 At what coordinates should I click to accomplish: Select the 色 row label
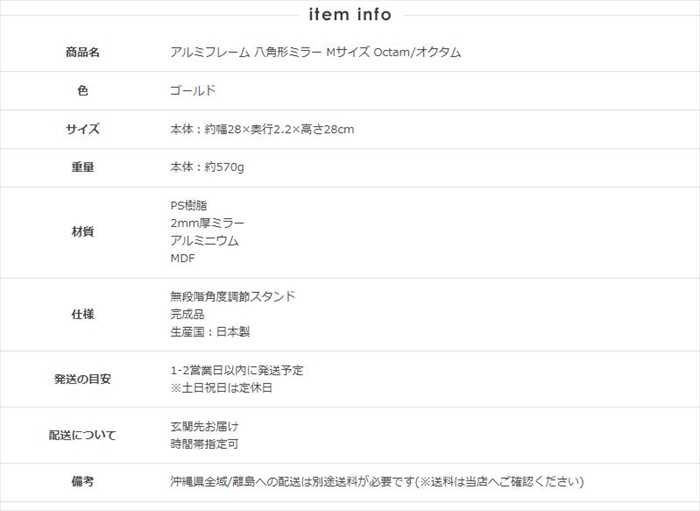(83, 90)
